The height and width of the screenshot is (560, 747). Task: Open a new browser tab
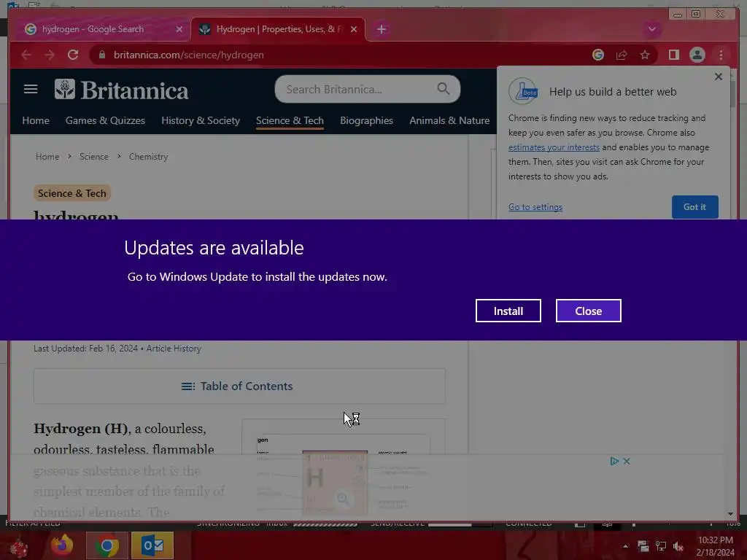coord(381,29)
